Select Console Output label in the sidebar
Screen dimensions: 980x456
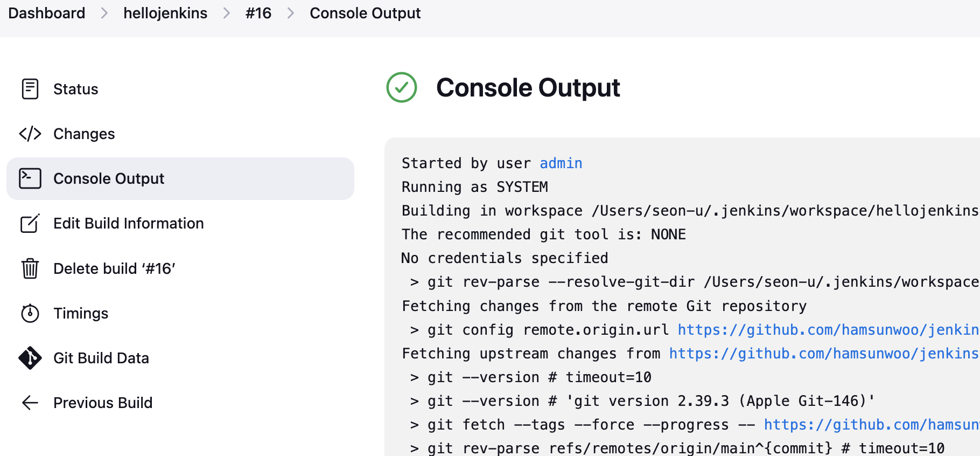(109, 178)
